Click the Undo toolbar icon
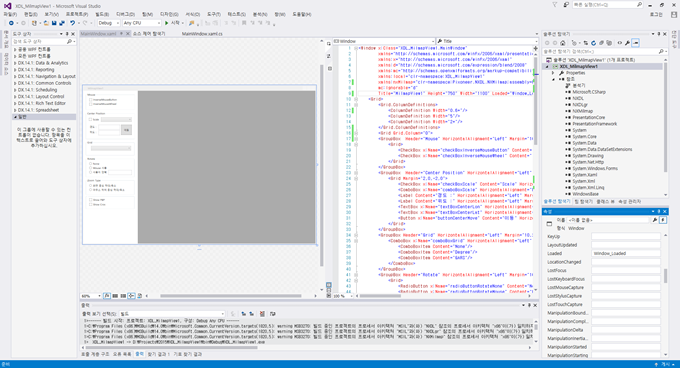The width and height of the screenshot is (680, 368). click(72, 23)
